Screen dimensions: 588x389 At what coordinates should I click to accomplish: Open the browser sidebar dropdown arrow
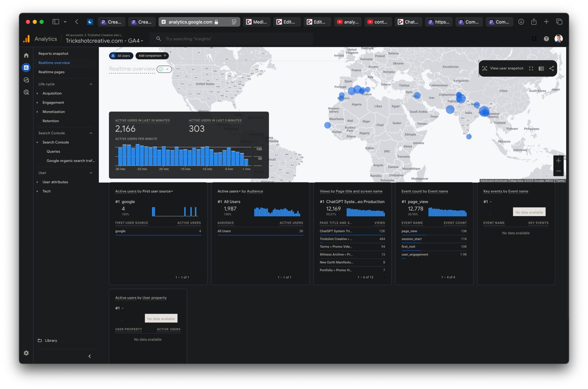[65, 22]
